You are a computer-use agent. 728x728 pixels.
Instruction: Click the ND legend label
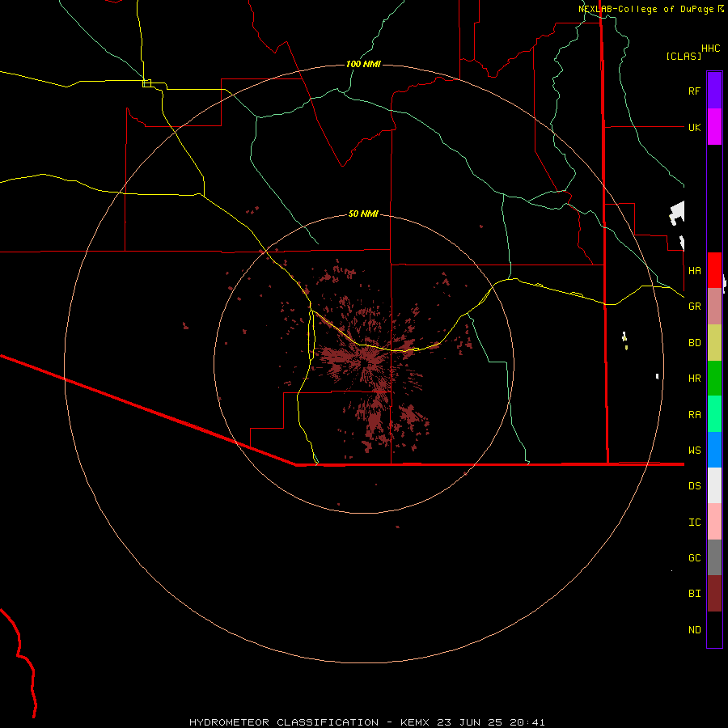[x=694, y=630]
